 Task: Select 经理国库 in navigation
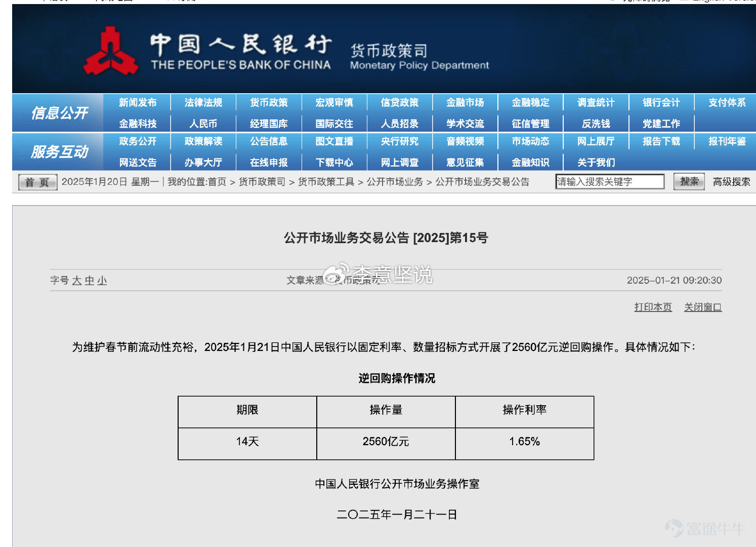pyautogui.click(x=269, y=124)
